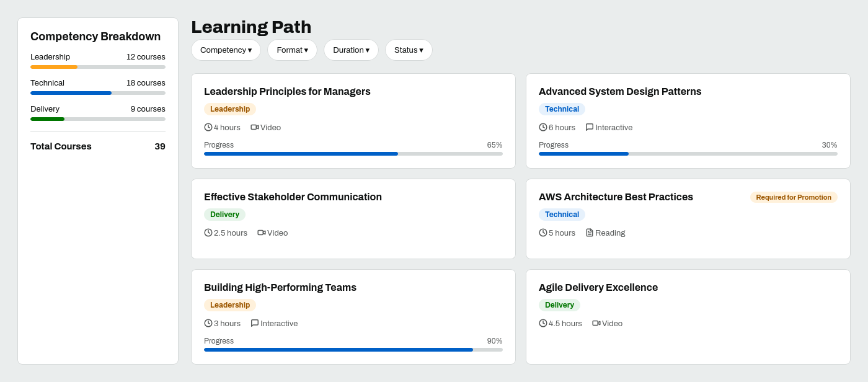Expand the Duration filter dropdown
Screen dimensions: 868x382
351,50
